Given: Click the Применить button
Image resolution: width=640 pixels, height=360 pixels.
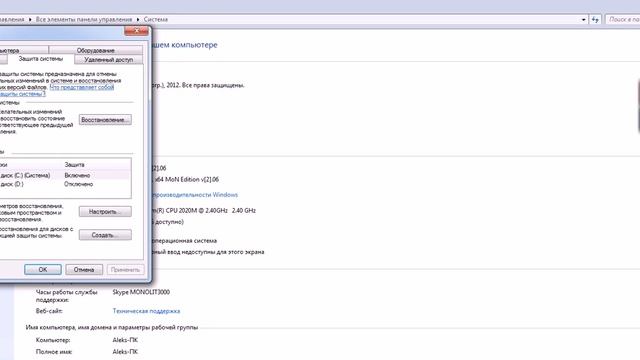Looking at the screenshot, I should click(125, 269).
